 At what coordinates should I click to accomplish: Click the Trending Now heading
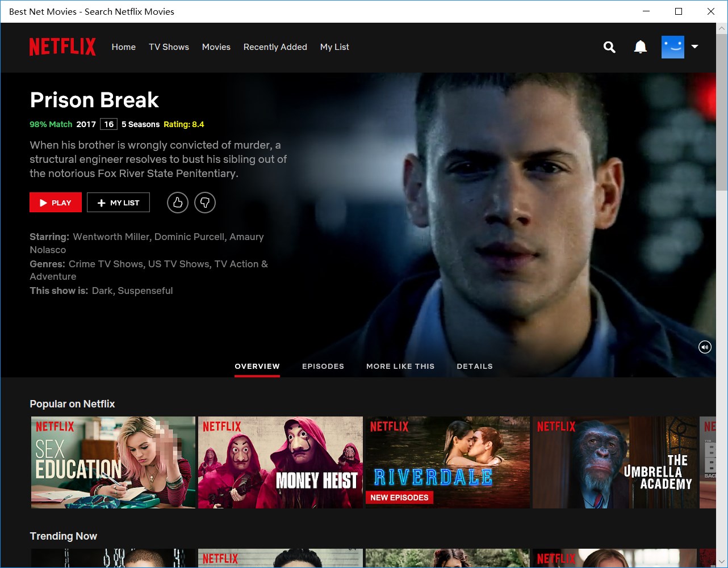pyautogui.click(x=63, y=536)
